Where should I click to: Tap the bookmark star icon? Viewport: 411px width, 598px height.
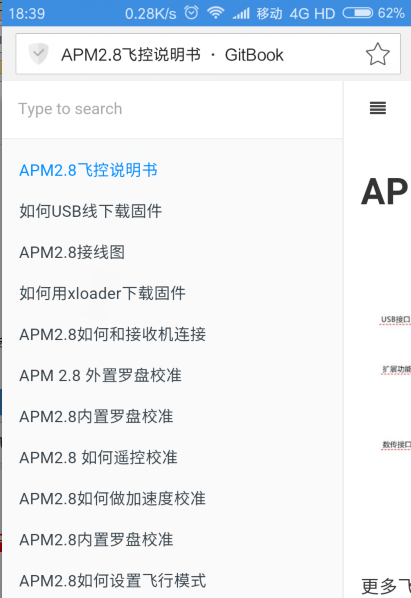click(x=377, y=54)
